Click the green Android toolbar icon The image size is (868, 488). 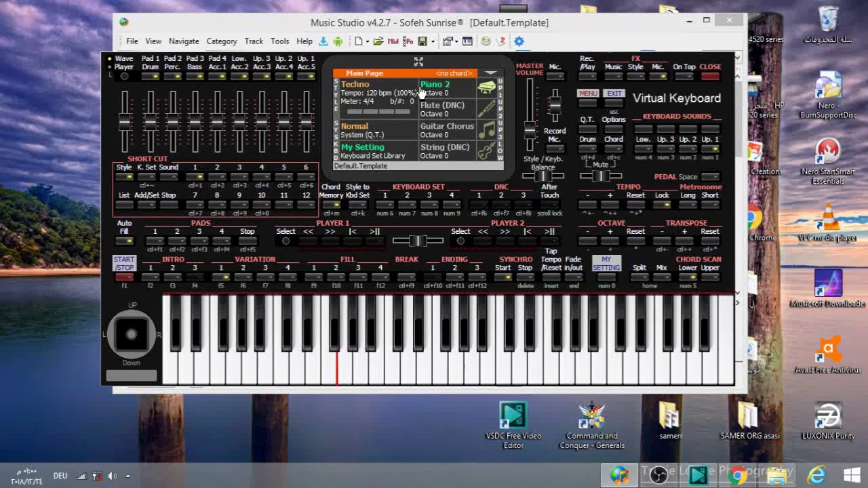(338, 41)
